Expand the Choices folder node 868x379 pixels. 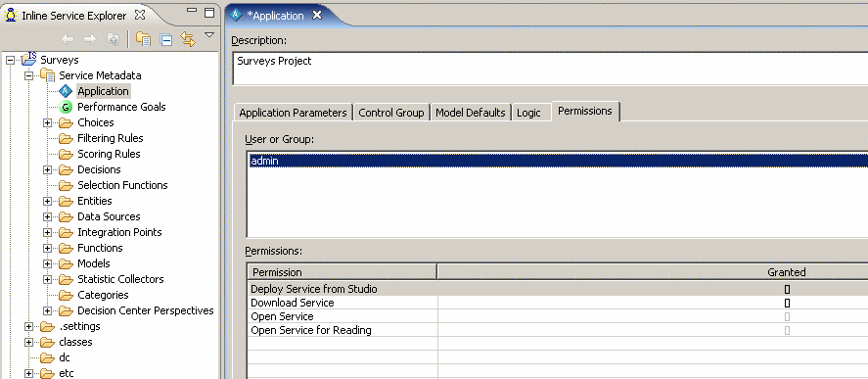pos(47,122)
